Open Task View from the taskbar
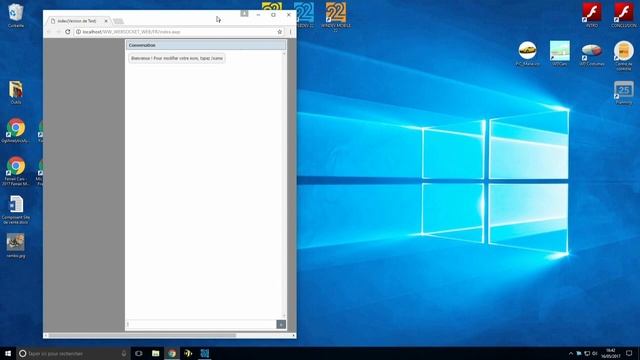Viewport: 640px width, 360px height. point(139,353)
